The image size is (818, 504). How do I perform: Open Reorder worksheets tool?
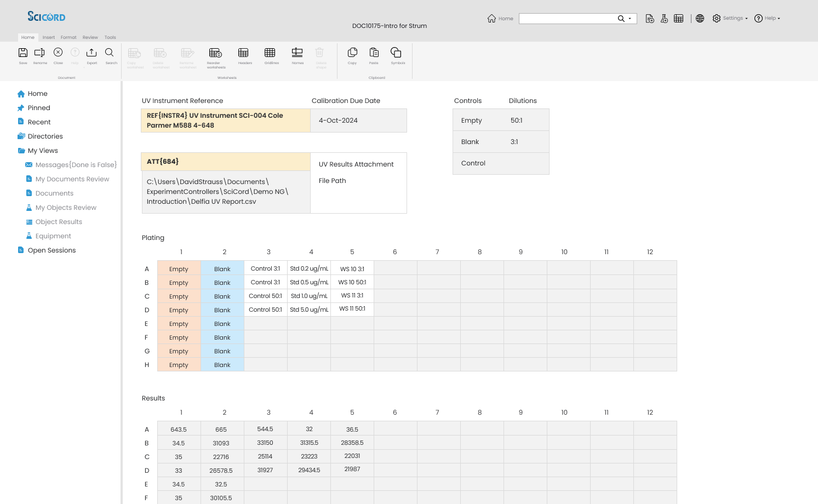215,53
